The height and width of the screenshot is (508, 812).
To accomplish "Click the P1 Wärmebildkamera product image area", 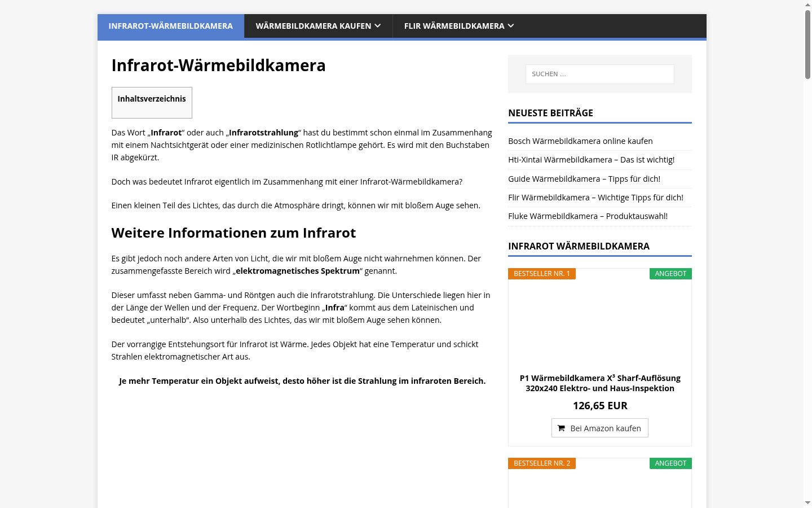I will point(600,325).
